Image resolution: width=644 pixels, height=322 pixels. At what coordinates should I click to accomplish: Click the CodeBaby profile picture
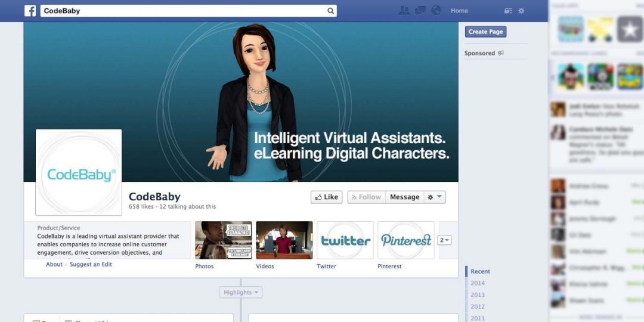(79, 172)
